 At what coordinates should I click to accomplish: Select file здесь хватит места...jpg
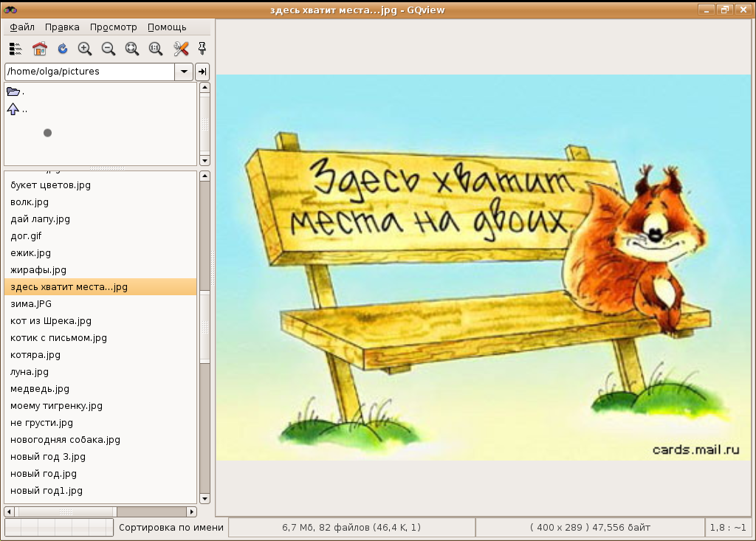pyautogui.click(x=100, y=287)
